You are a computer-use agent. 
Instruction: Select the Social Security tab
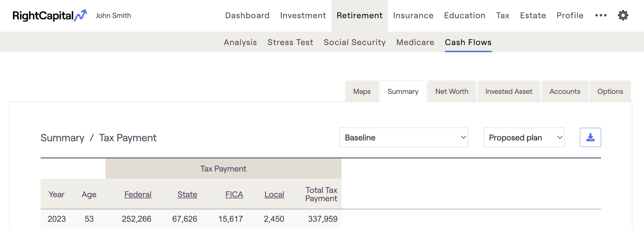click(x=355, y=43)
